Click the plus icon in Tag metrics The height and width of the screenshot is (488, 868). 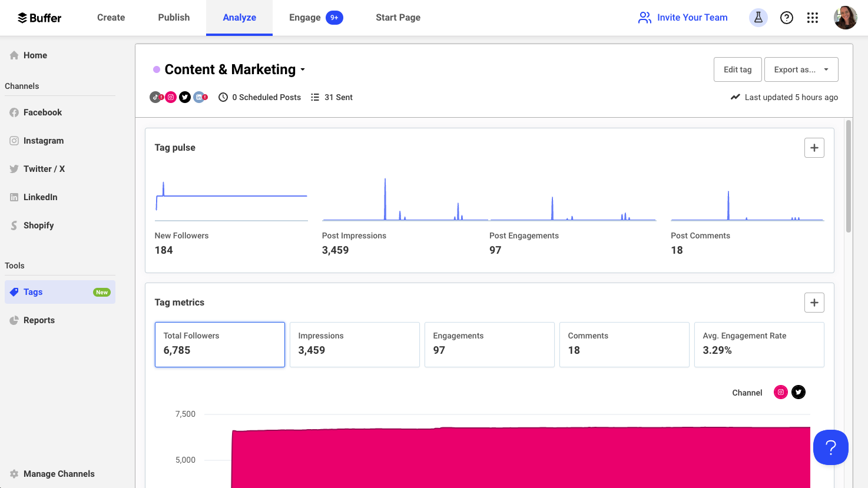click(814, 303)
